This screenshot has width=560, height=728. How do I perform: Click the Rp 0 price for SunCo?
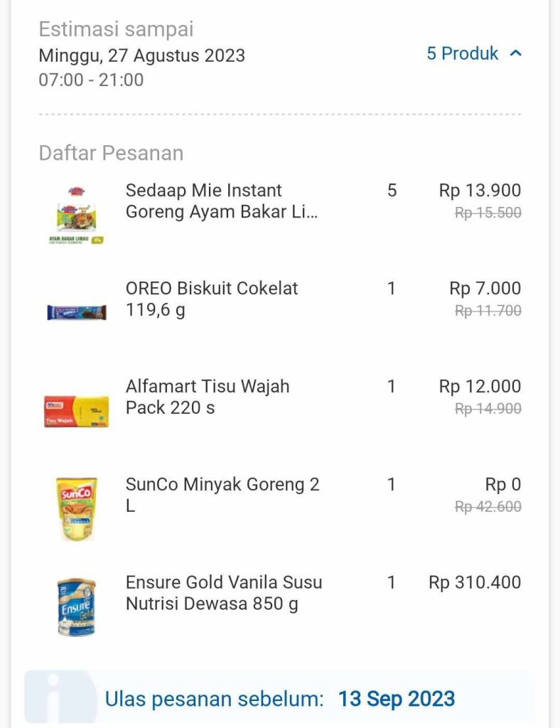pos(502,485)
